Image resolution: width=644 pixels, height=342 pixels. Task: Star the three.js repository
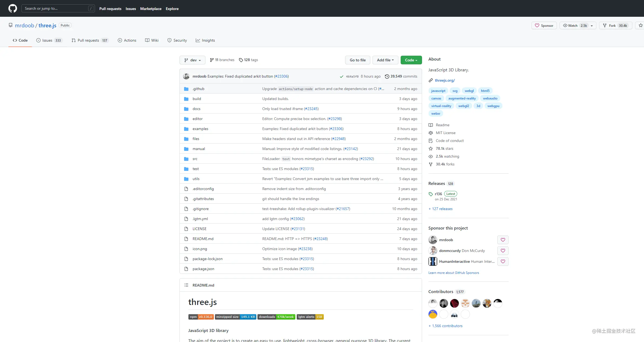click(x=640, y=25)
